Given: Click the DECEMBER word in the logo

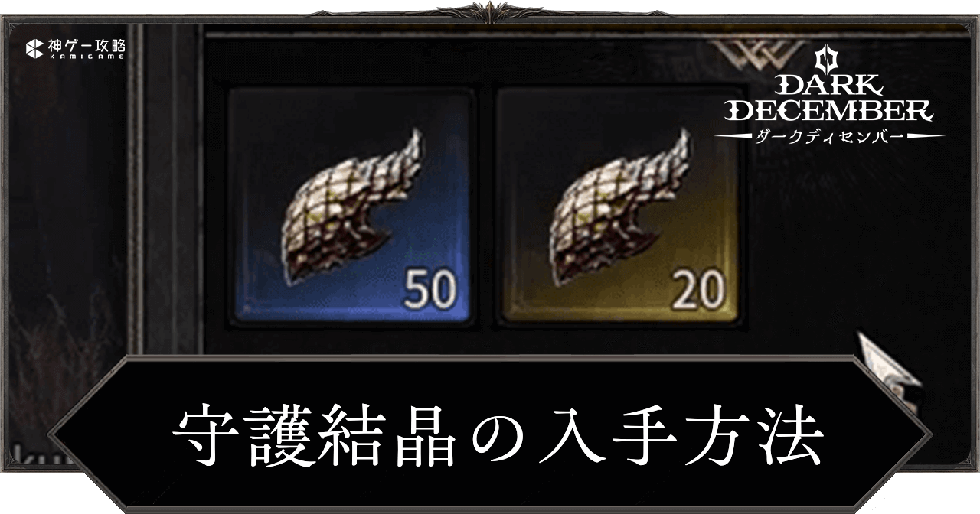Looking at the screenshot, I should [x=829, y=111].
